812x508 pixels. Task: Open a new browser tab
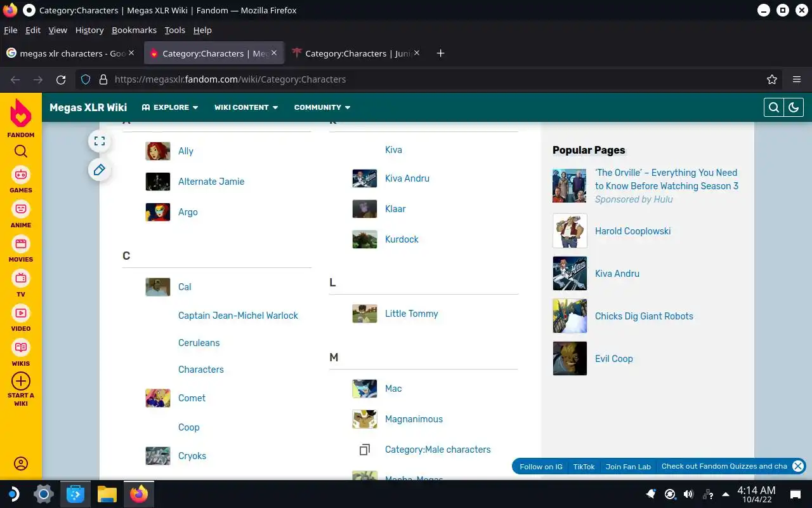440,53
